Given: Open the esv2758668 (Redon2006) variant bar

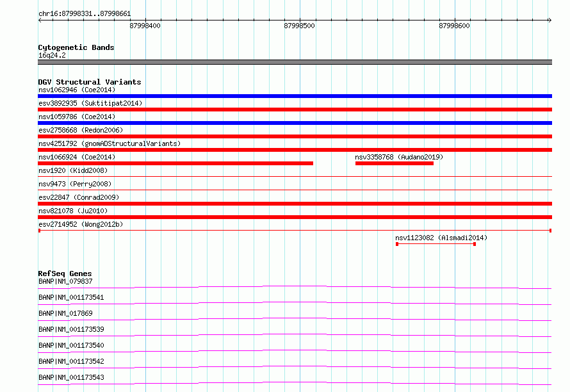Looking at the screenshot, I should pos(295,136).
